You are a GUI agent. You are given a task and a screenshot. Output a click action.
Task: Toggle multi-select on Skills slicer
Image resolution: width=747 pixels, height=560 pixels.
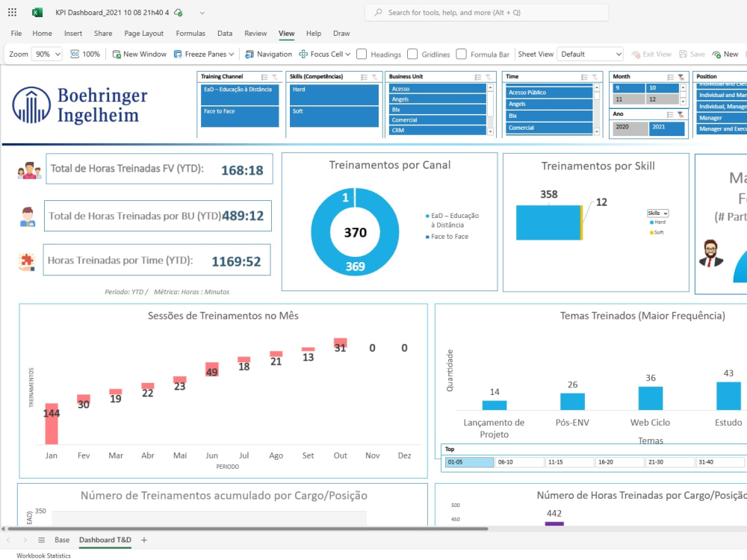coord(364,77)
